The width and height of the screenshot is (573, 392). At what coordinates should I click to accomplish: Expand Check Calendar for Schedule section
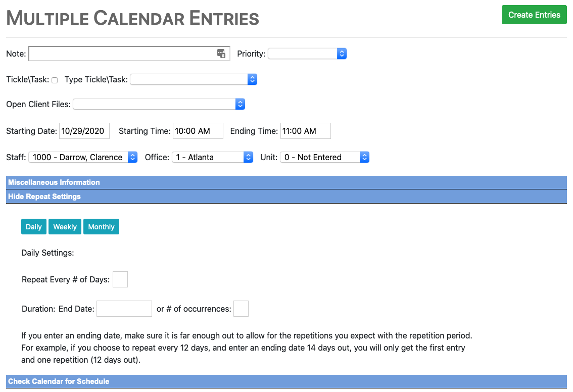point(59,381)
